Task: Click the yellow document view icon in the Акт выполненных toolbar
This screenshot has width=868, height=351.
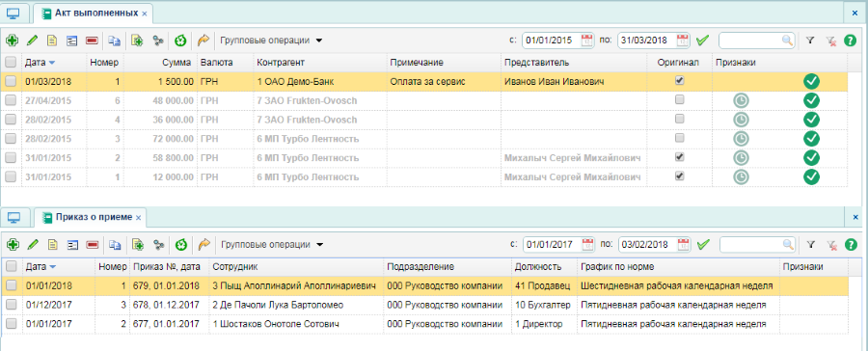Action: coord(52,40)
